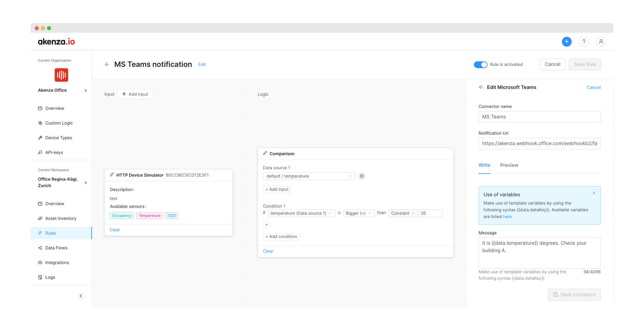Click the Temperature sensor tag

pos(150,216)
